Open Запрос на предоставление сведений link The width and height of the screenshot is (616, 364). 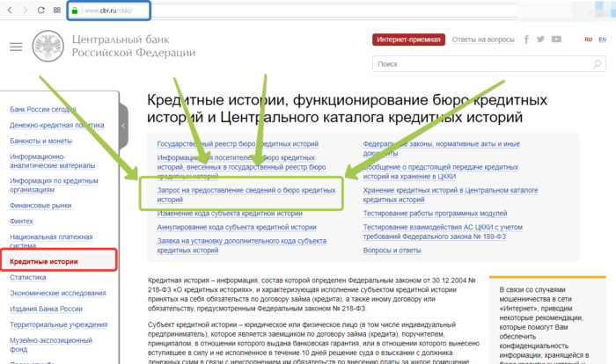coord(238,194)
